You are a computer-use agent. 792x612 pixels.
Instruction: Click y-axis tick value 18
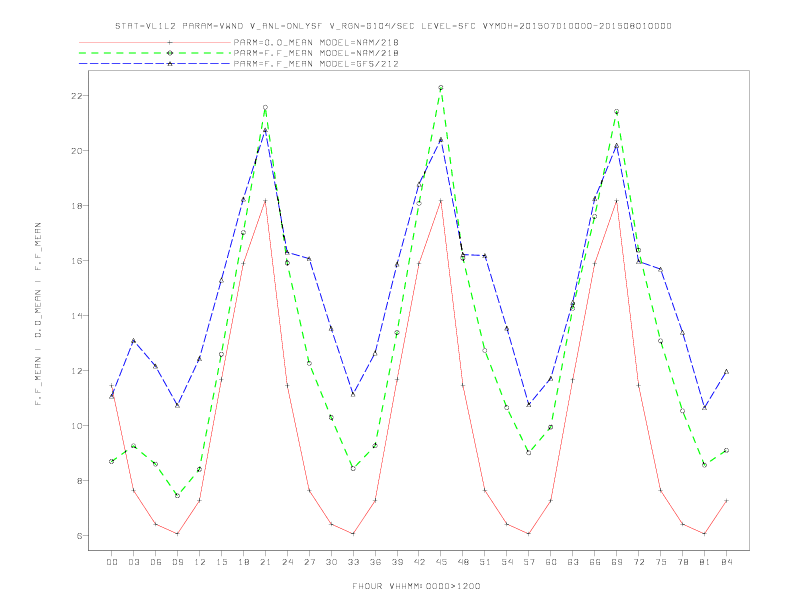tap(77, 206)
